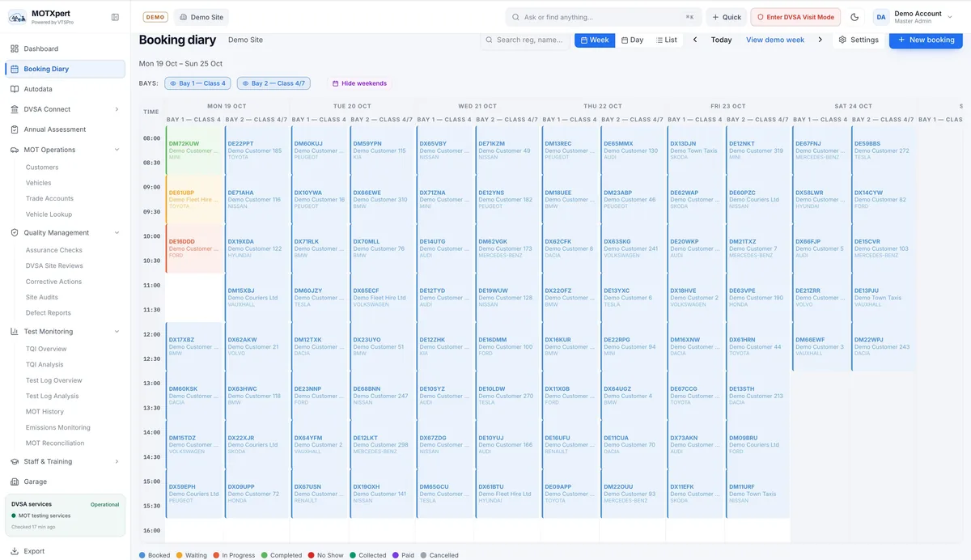Go to previous week arrow

coord(695,40)
